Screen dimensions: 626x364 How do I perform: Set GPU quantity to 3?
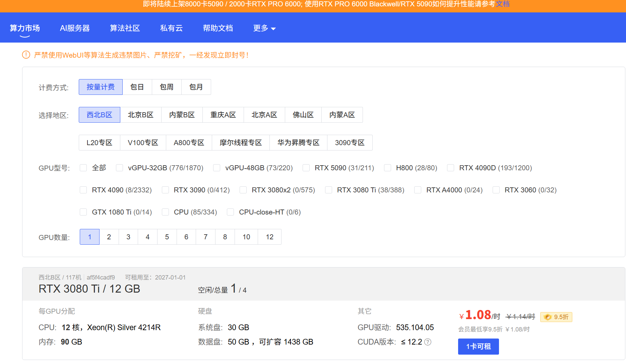[128, 237]
